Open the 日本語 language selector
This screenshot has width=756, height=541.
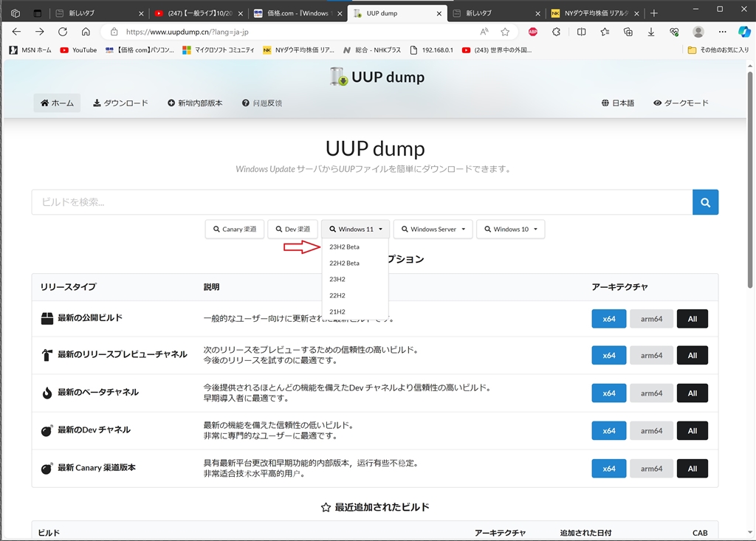click(618, 103)
